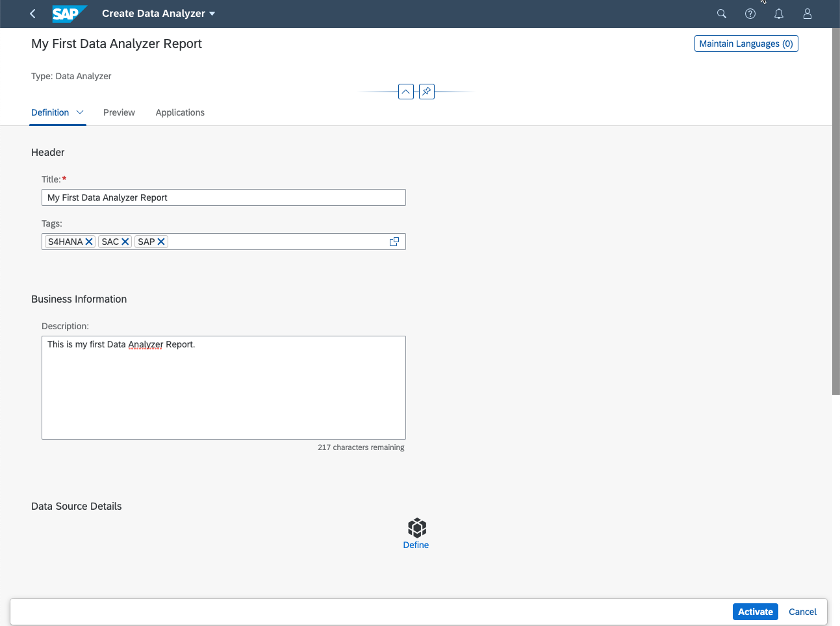Click the SAP logo

68,14
